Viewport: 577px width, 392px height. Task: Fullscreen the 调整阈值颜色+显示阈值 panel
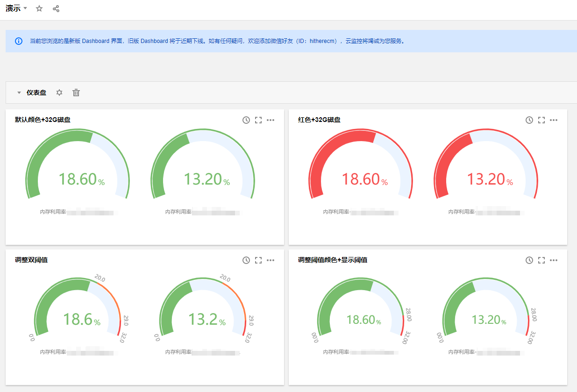[541, 260]
